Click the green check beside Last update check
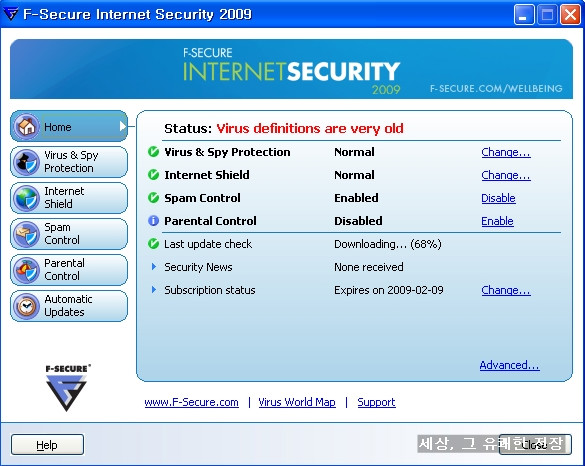Image resolution: width=585 pixels, height=466 pixels. [x=153, y=244]
